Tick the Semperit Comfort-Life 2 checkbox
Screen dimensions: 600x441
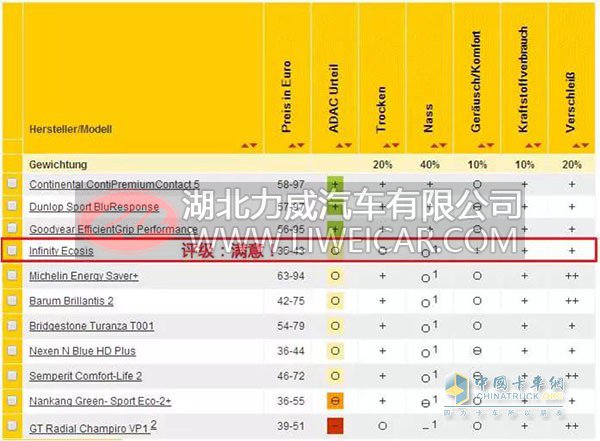(12, 376)
